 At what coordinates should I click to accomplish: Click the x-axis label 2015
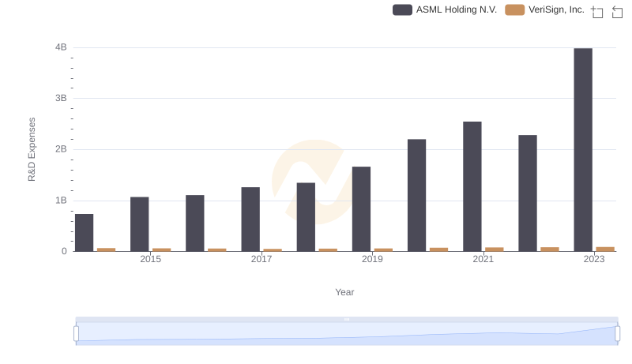click(x=150, y=259)
